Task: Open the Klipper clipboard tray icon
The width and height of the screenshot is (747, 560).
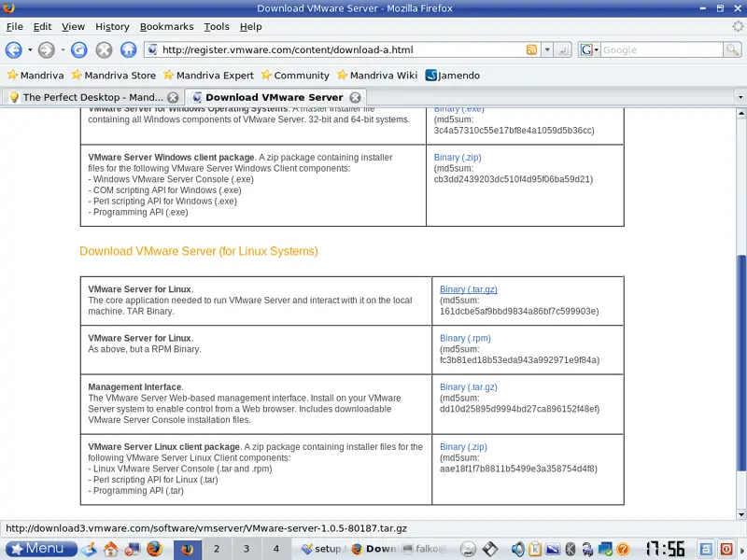Action: [535, 549]
